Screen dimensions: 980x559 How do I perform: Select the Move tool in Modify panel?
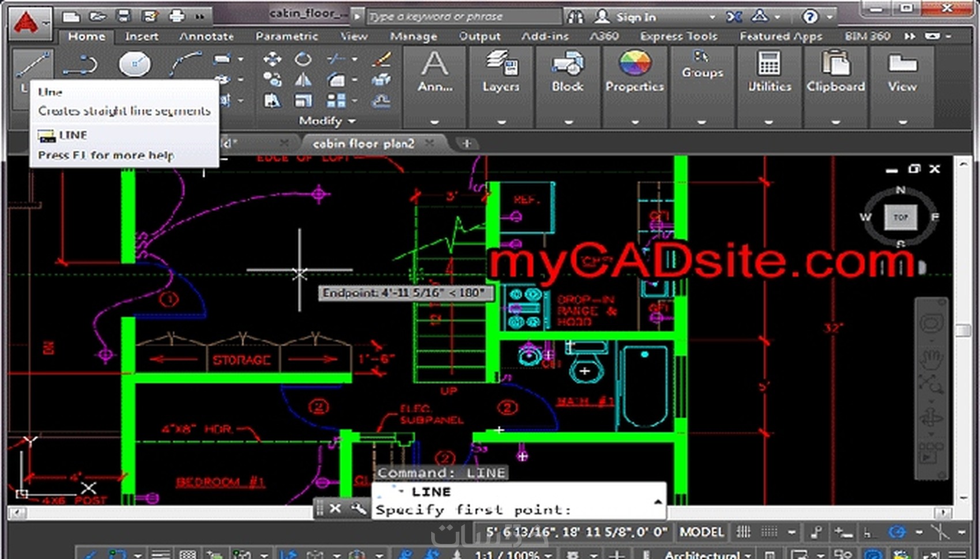pyautogui.click(x=272, y=59)
